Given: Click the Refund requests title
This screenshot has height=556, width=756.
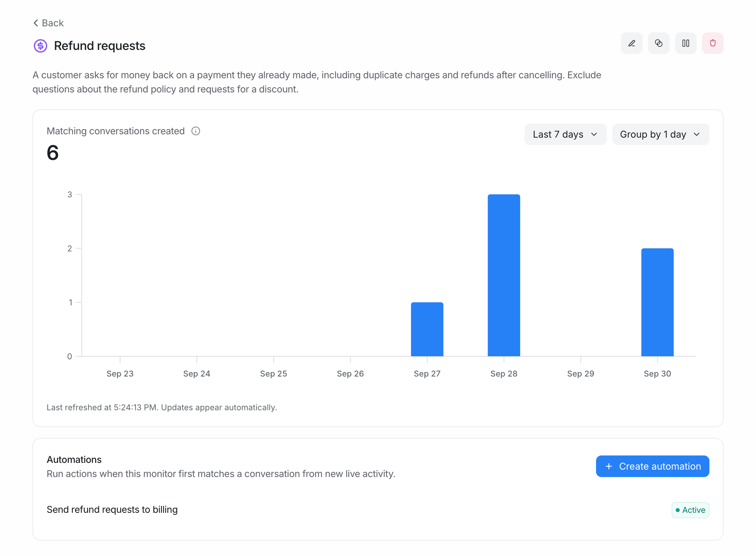Looking at the screenshot, I should 100,46.
